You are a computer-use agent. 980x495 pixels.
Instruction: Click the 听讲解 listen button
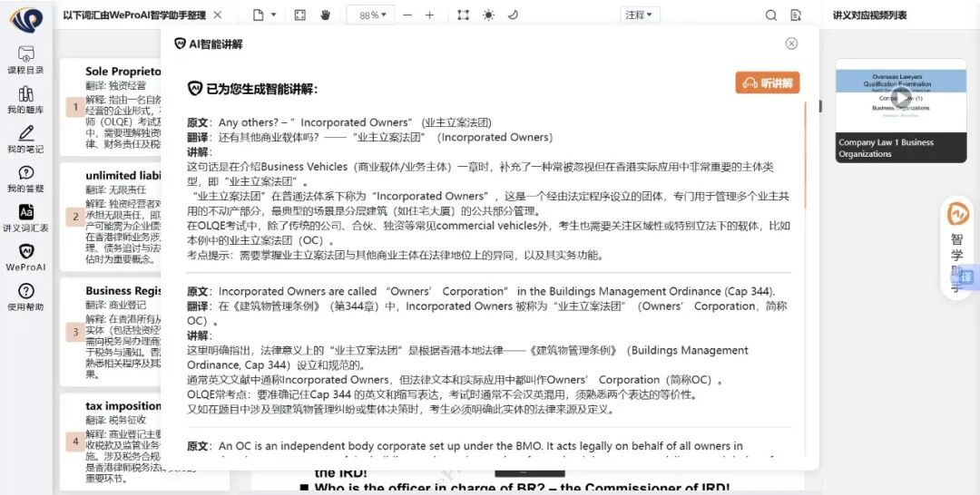(768, 83)
